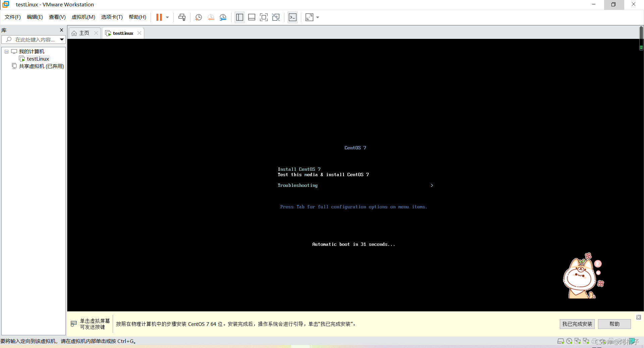Open the snapshot manager
The image size is (644, 348).
click(223, 17)
